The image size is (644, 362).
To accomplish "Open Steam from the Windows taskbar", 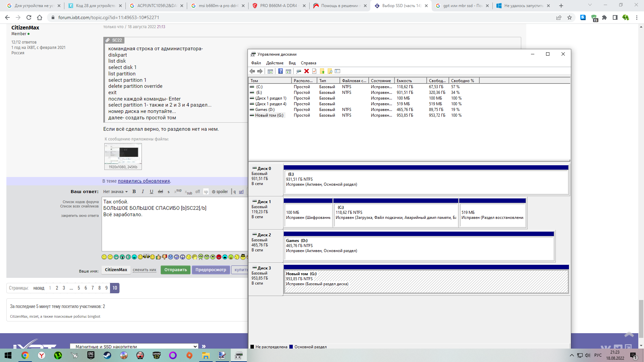I will pos(107,355).
